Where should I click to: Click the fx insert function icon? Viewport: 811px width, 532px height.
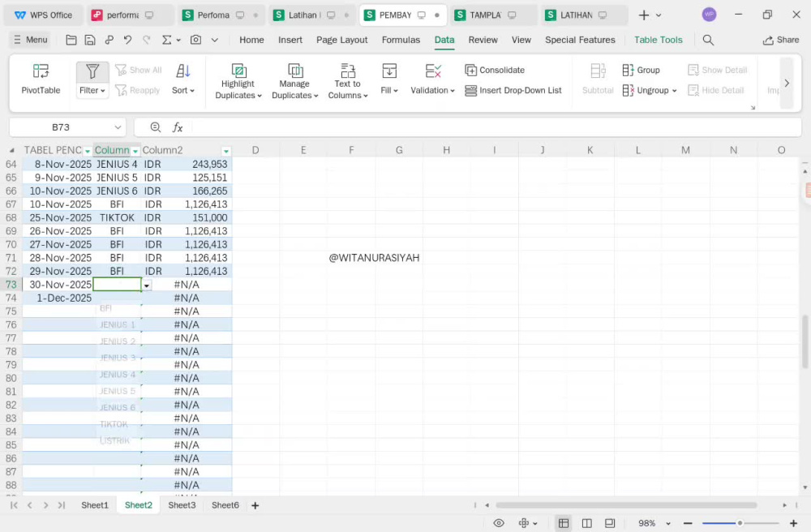click(178, 127)
